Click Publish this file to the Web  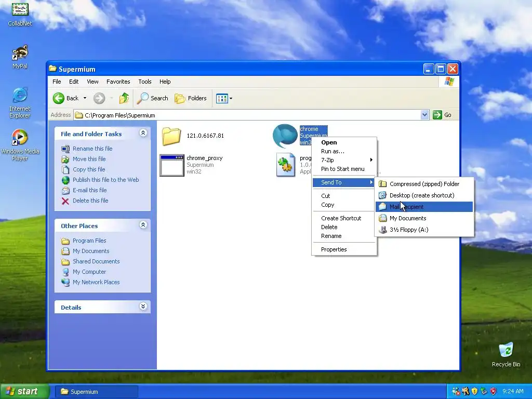(x=105, y=180)
